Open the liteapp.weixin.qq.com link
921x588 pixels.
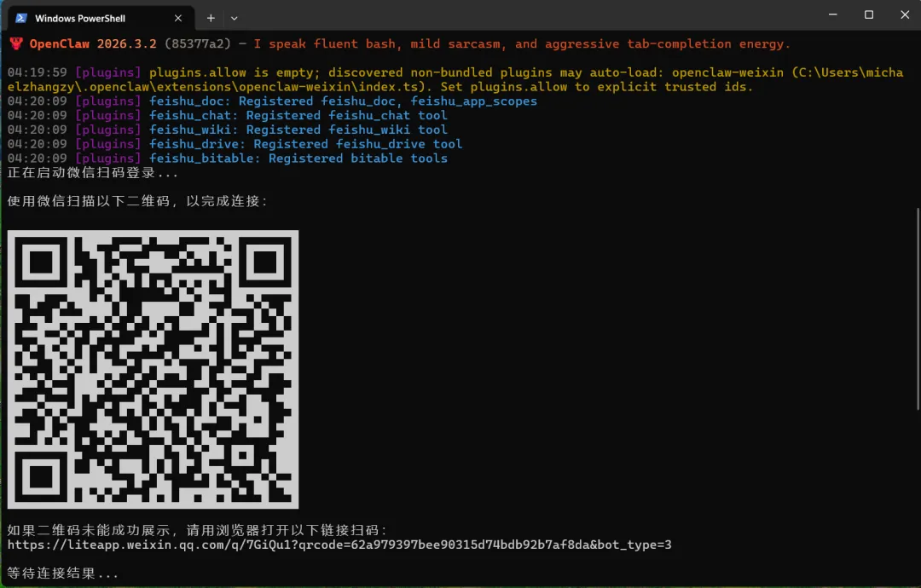point(339,545)
